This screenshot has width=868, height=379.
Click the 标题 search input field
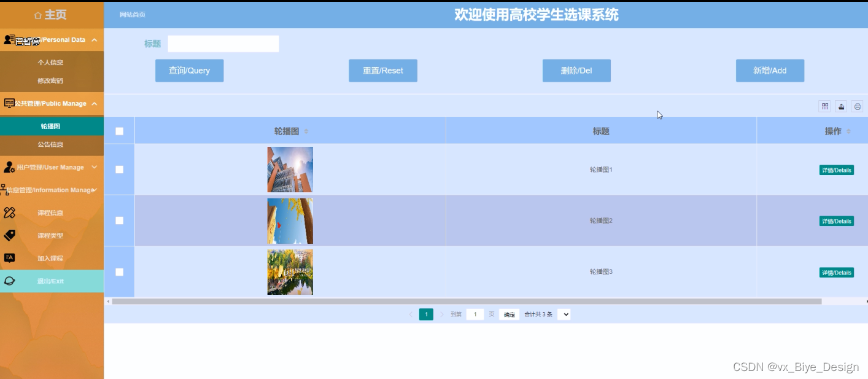[x=223, y=44]
